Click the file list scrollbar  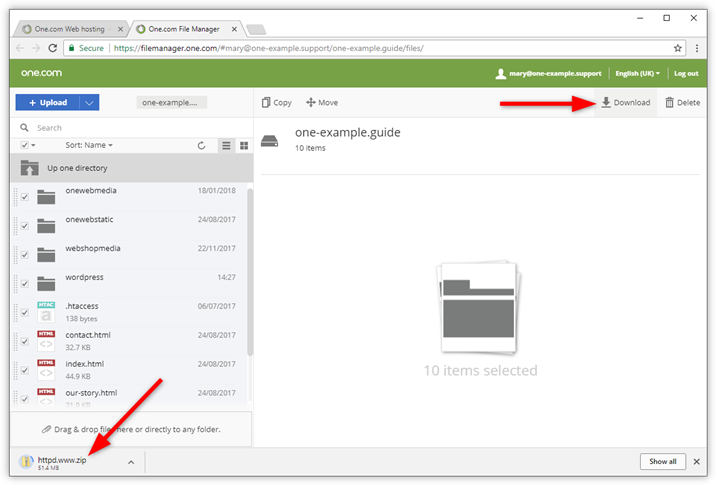click(x=250, y=272)
